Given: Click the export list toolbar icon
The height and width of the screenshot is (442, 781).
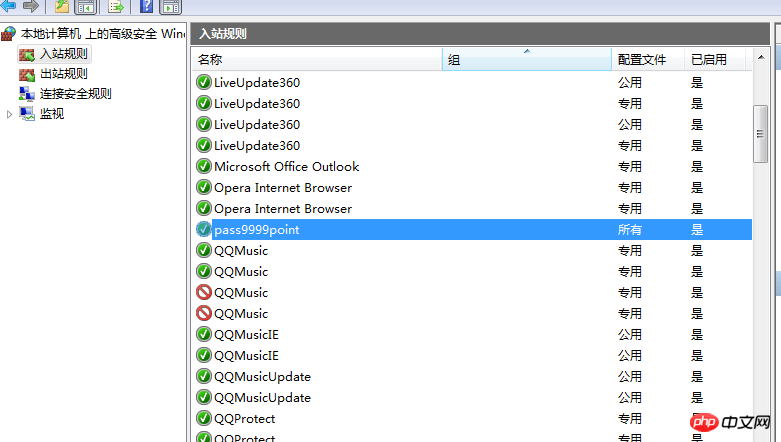Looking at the screenshot, I should point(116,6).
